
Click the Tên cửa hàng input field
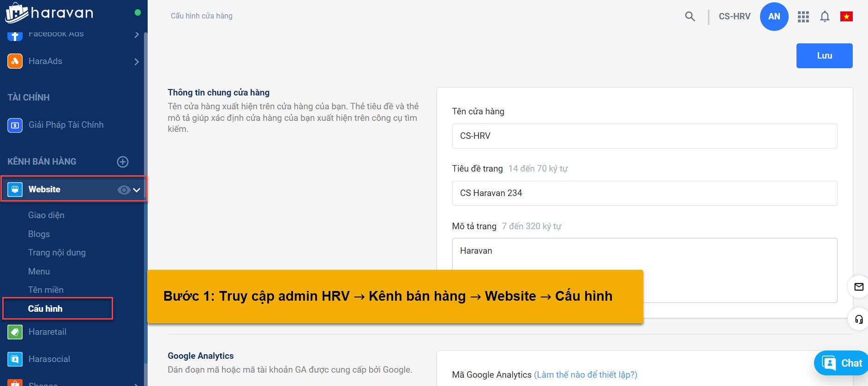[x=644, y=136]
